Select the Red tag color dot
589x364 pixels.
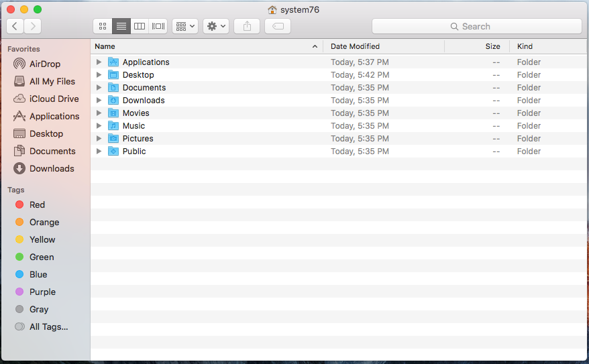19,205
